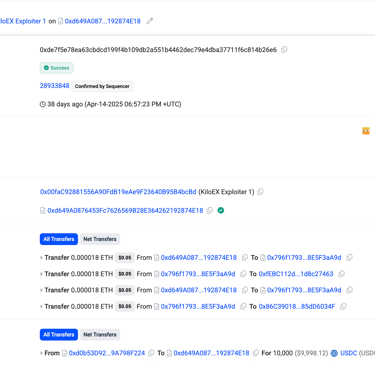This screenshot has width=375, height=366.
Task: Click the Confirmed by Sequencer badge
Action: click(x=102, y=86)
